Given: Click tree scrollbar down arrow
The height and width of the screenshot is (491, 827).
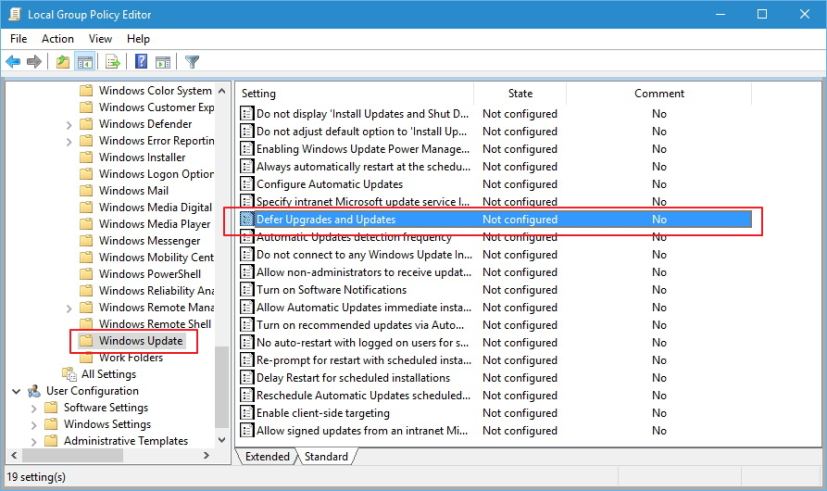Looking at the screenshot, I should click(x=222, y=440).
